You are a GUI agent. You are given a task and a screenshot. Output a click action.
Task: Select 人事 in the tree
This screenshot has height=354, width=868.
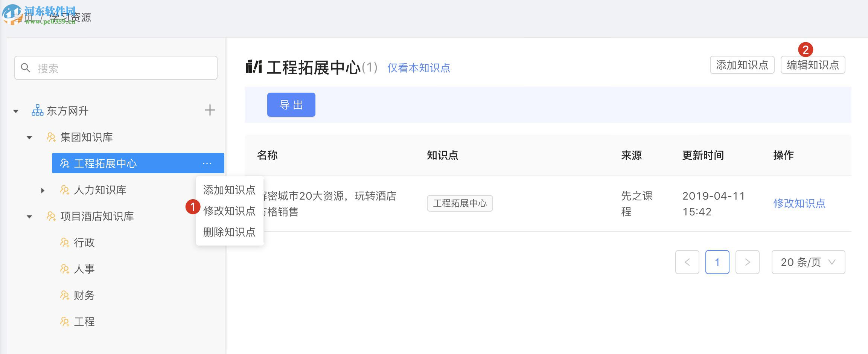click(x=84, y=269)
